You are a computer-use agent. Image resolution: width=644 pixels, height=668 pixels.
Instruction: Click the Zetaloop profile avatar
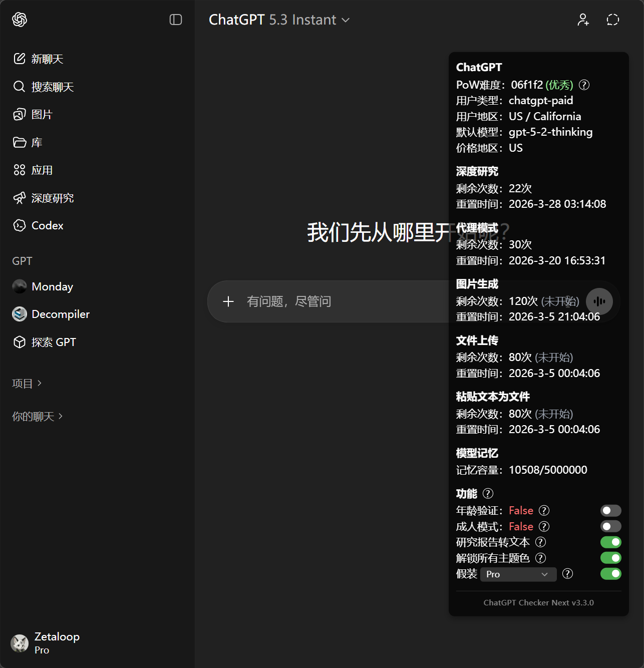click(20, 643)
